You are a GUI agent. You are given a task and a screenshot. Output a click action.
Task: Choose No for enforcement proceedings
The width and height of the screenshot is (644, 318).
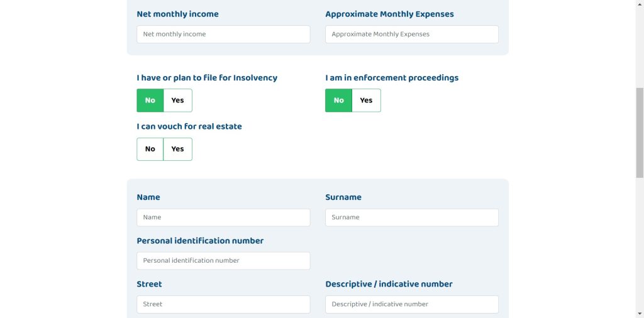pos(338,101)
